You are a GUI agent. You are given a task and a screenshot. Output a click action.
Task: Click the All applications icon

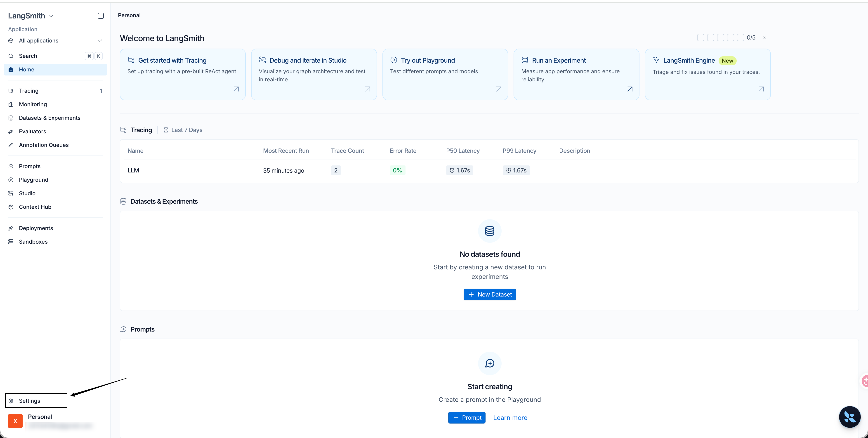(x=11, y=40)
